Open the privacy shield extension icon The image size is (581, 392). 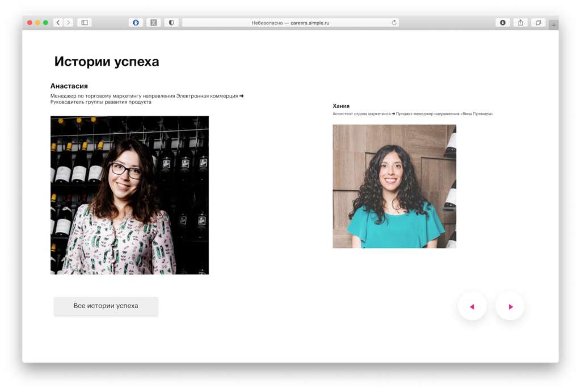171,23
